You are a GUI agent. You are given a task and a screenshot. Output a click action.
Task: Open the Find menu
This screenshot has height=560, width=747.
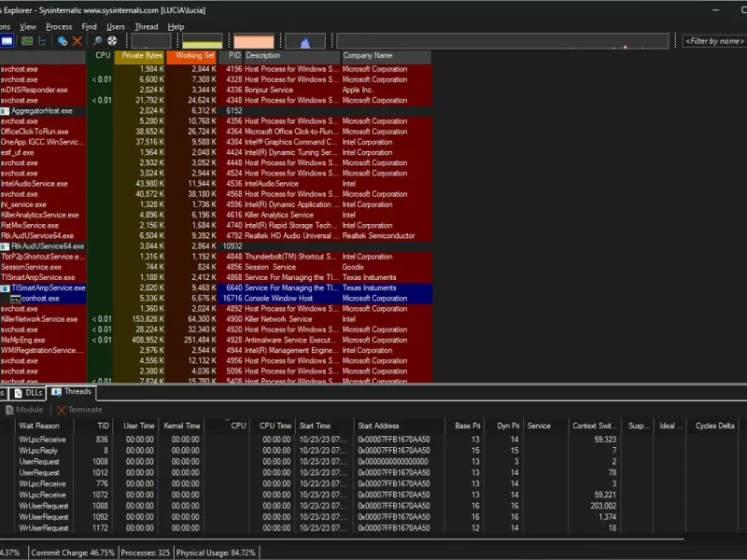click(89, 27)
